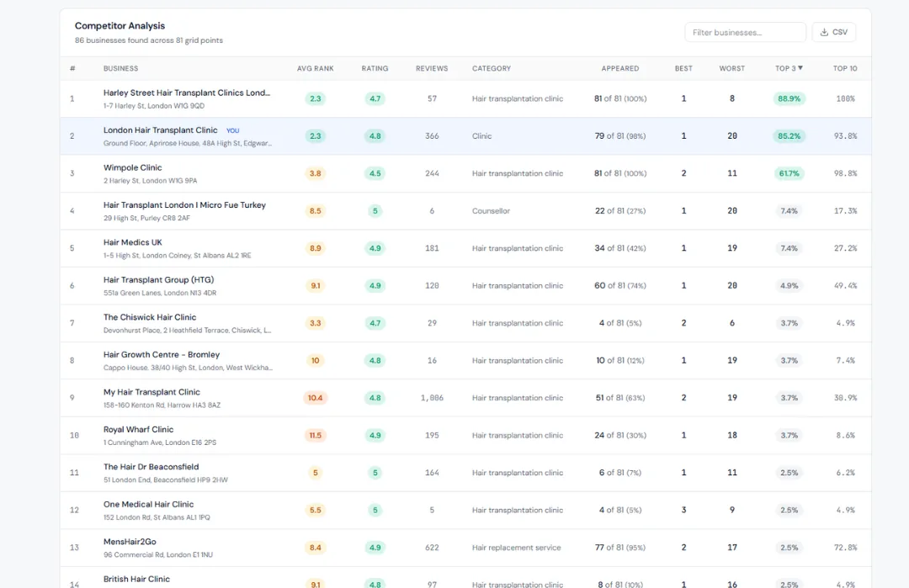This screenshot has width=909, height=588.
Task: Sort table by CATEGORY header
Action: click(491, 68)
